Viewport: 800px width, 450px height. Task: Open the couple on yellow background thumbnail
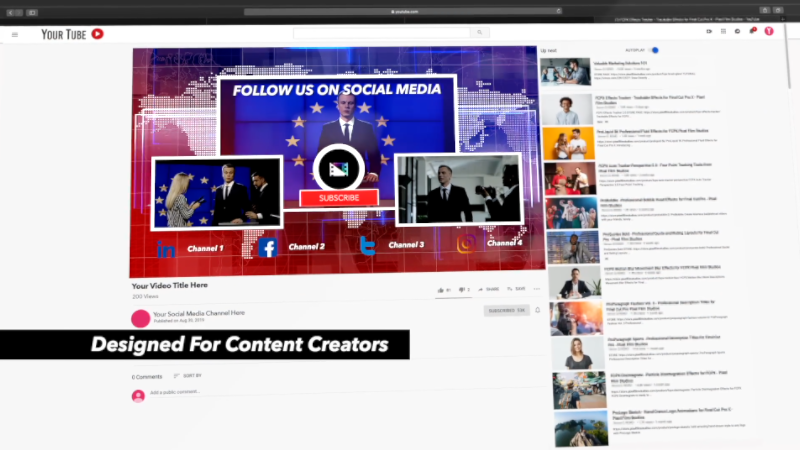pyautogui.click(x=568, y=144)
